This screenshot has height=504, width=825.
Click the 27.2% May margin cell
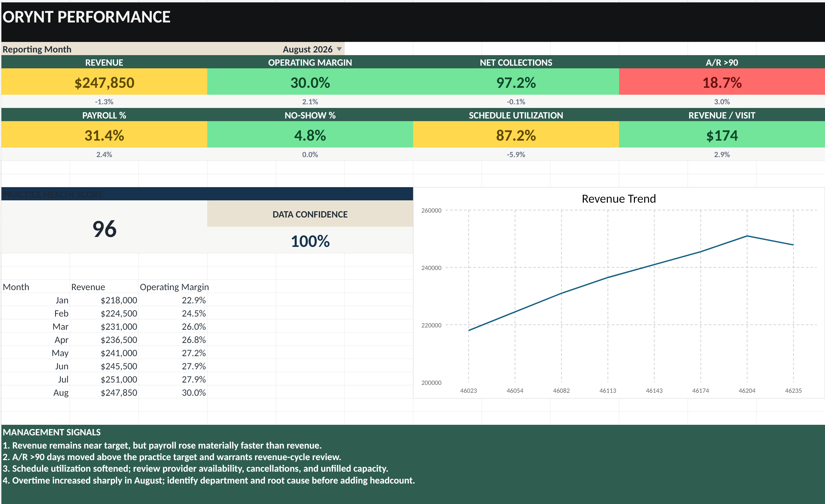173,353
